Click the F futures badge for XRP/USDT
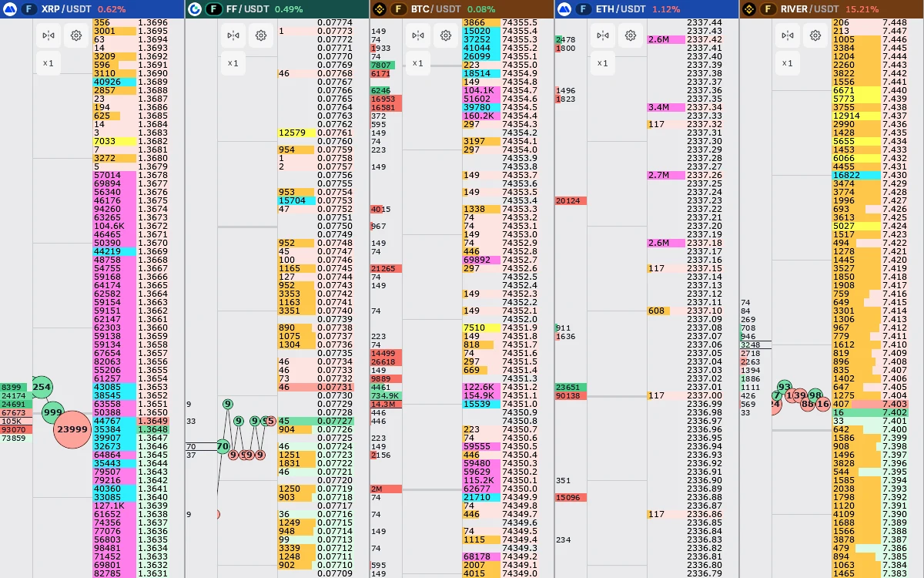The width and height of the screenshot is (924, 578). tap(28, 9)
